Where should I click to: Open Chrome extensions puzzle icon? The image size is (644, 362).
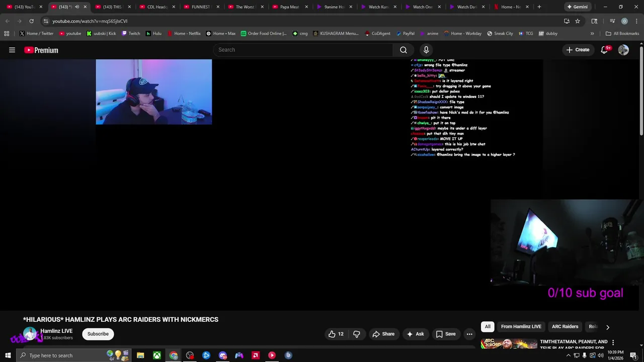click(x=594, y=21)
